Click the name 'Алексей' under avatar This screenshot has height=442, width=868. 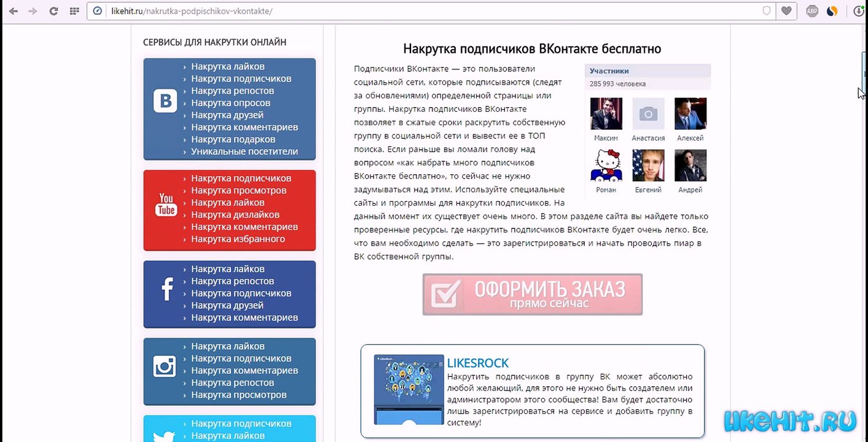(690, 138)
